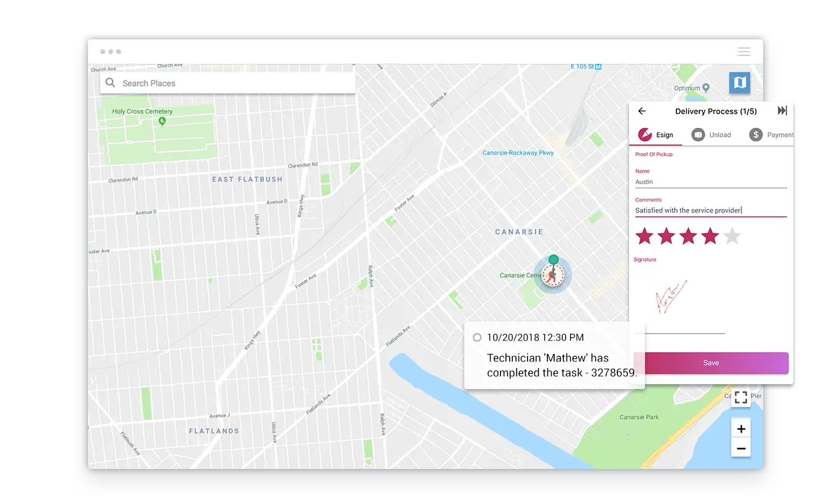Switch to the Esign tab
This screenshot has width=840, height=504.
(x=656, y=135)
